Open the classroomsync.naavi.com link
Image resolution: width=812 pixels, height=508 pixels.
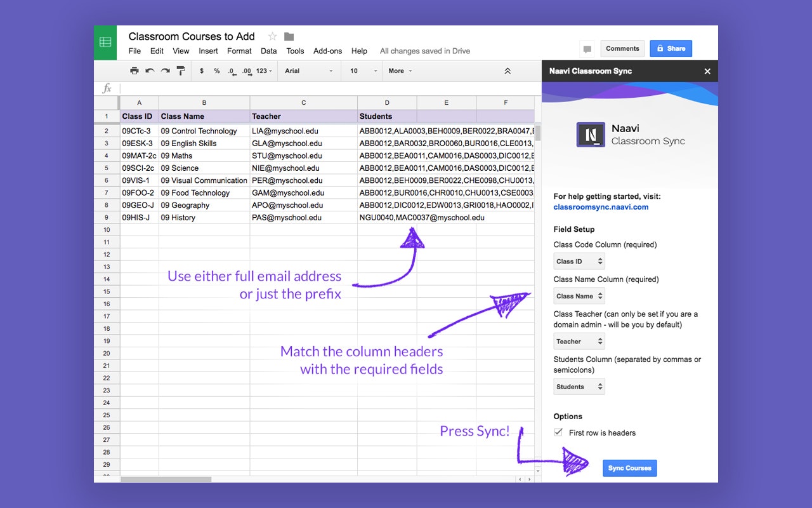click(601, 207)
